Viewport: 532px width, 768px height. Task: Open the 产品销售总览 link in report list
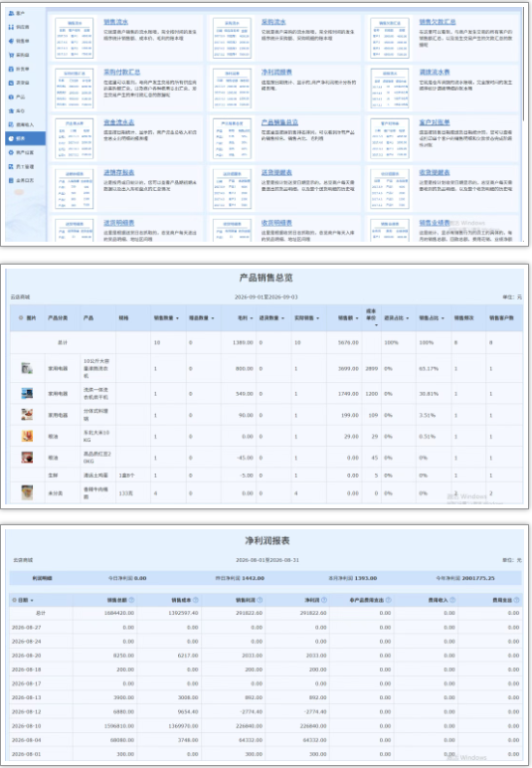click(279, 122)
